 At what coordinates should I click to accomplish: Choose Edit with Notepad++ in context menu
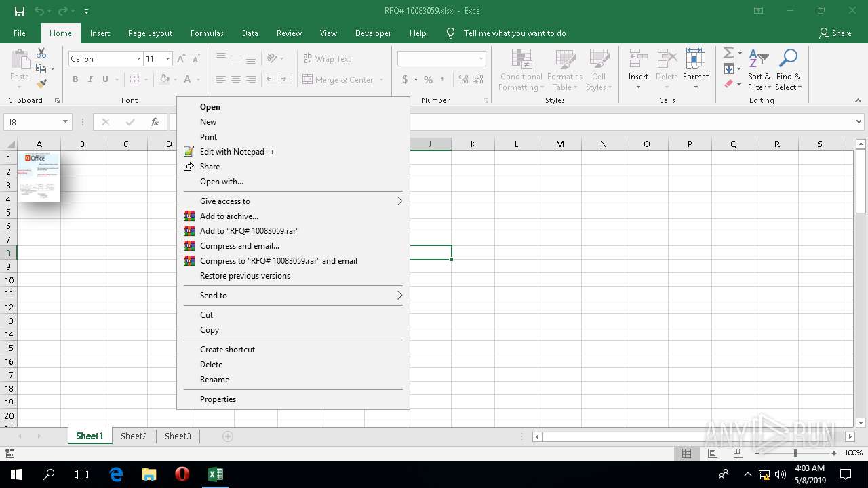[293, 152]
